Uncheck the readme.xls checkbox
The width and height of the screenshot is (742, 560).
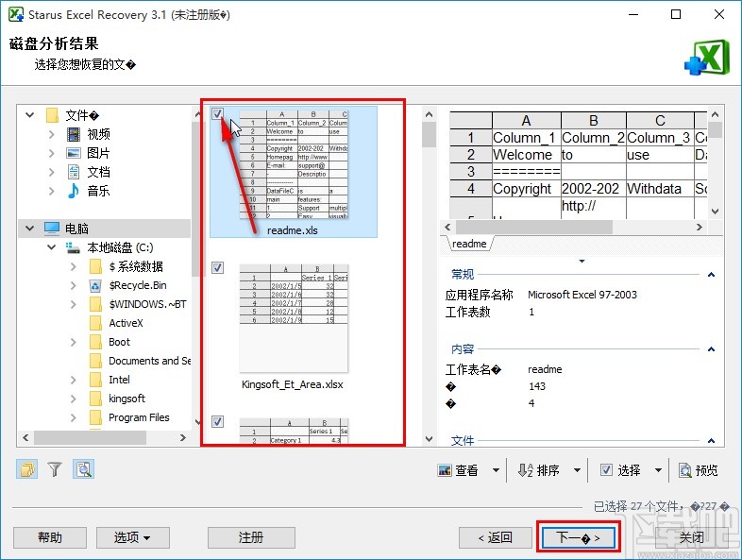click(x=217, y=113)
